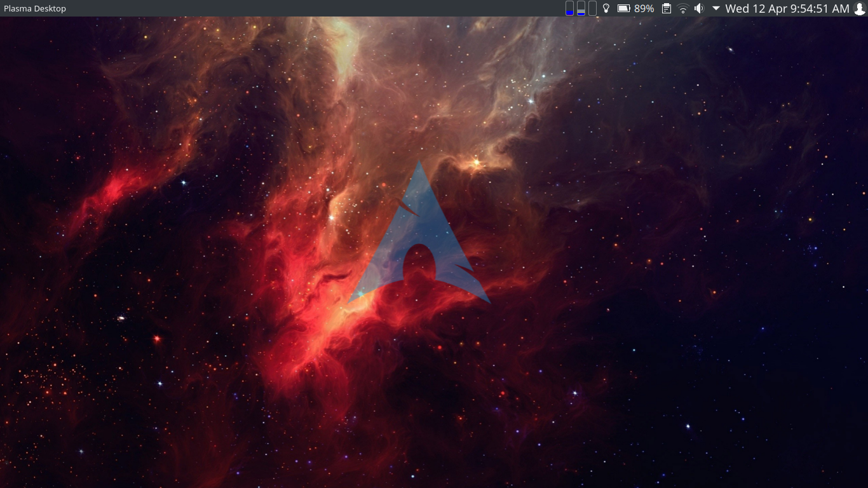Open the second system monitor bar widget
Viewport: 868px width, 488px height.
581,8
